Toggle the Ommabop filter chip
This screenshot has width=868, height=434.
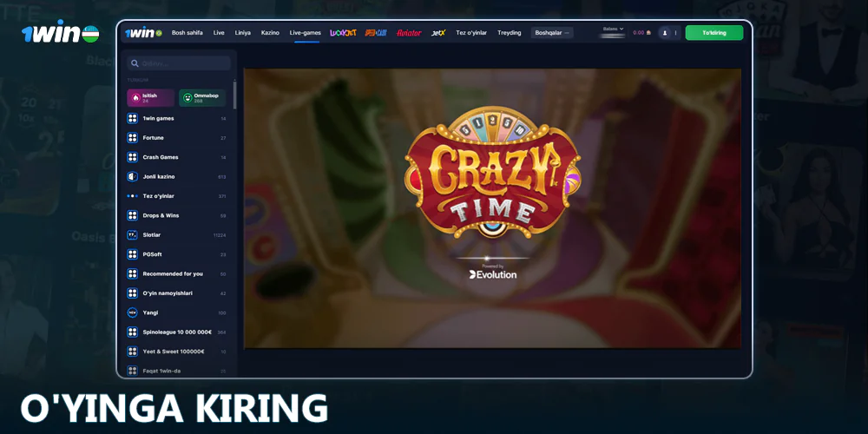pyautogui.click(x=202, y=98)
